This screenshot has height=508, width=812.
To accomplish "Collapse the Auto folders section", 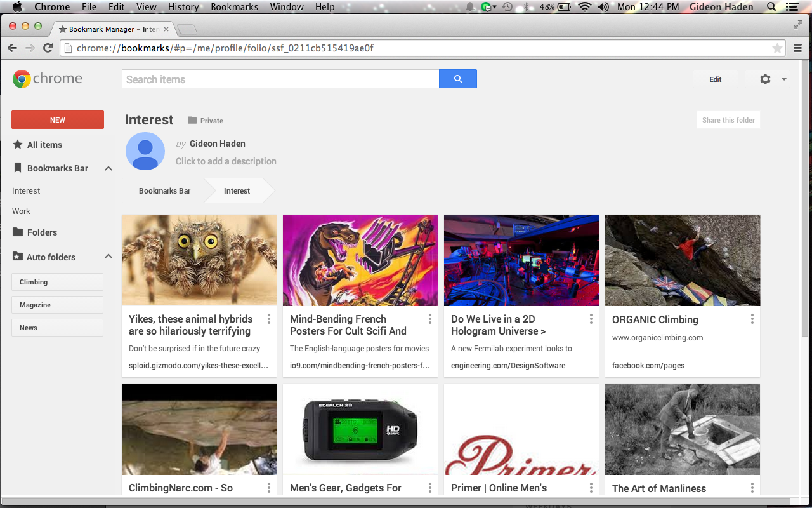I will coord(108,257).
